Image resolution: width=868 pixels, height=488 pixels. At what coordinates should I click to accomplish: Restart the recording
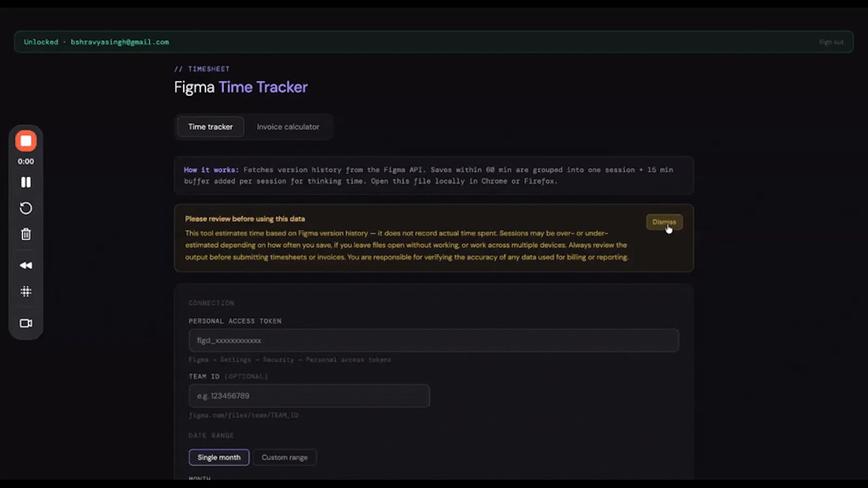click(25, 208)
